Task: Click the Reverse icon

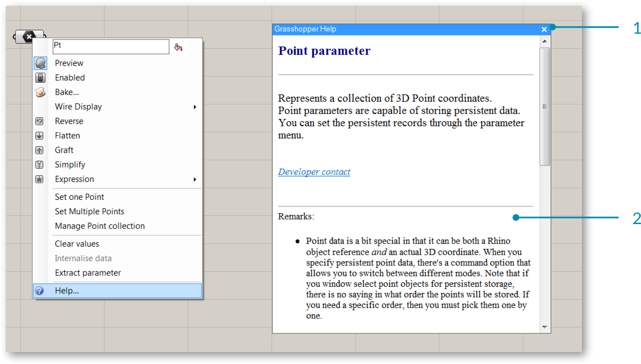Action: pos(39,121)
